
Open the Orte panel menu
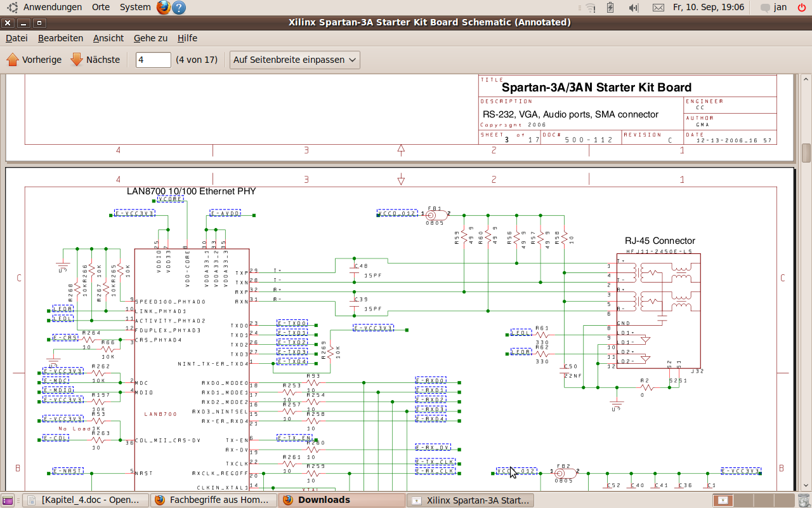(x=101, y=7)
